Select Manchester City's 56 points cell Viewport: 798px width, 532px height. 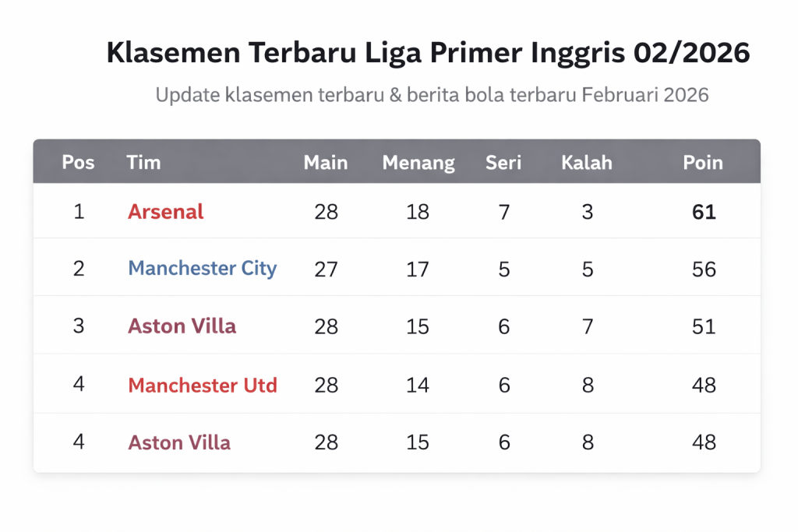[x=704, y=269]
